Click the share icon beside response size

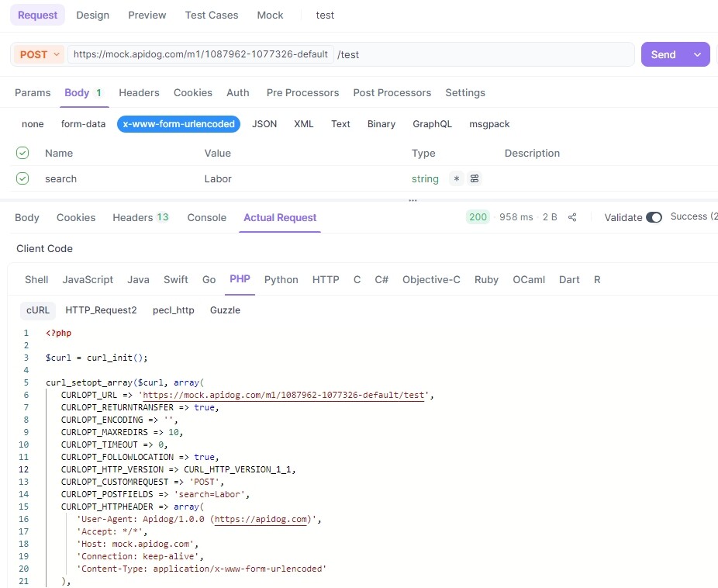point(572,217)
